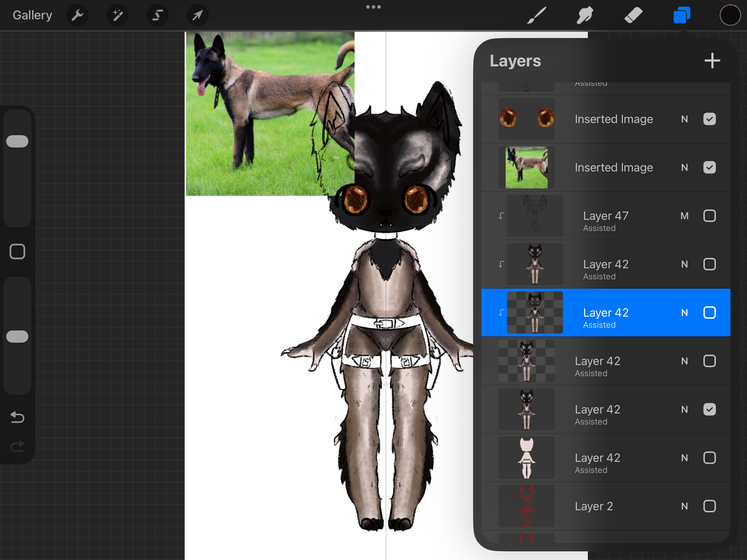Select the Brush tool
This screenshot has height=560, width=747.
(x=536, y=15)
